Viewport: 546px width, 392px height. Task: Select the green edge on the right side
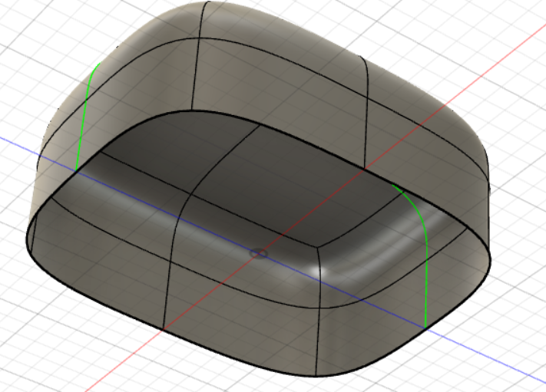425,261
